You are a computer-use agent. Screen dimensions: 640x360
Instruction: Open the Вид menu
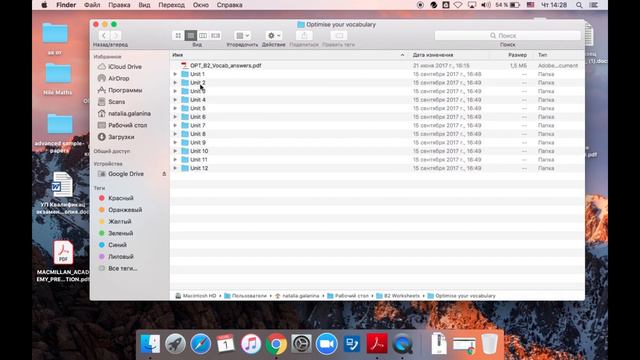point(144,5)
